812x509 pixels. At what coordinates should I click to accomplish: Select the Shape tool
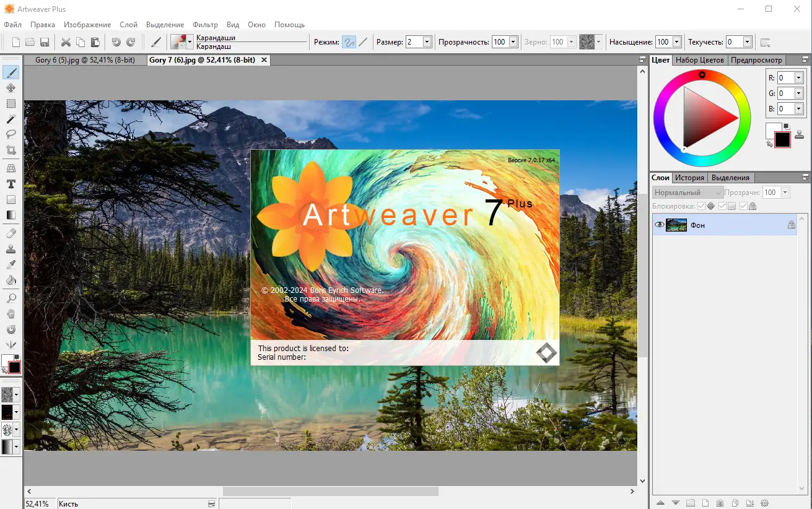[x=11, y=199]
